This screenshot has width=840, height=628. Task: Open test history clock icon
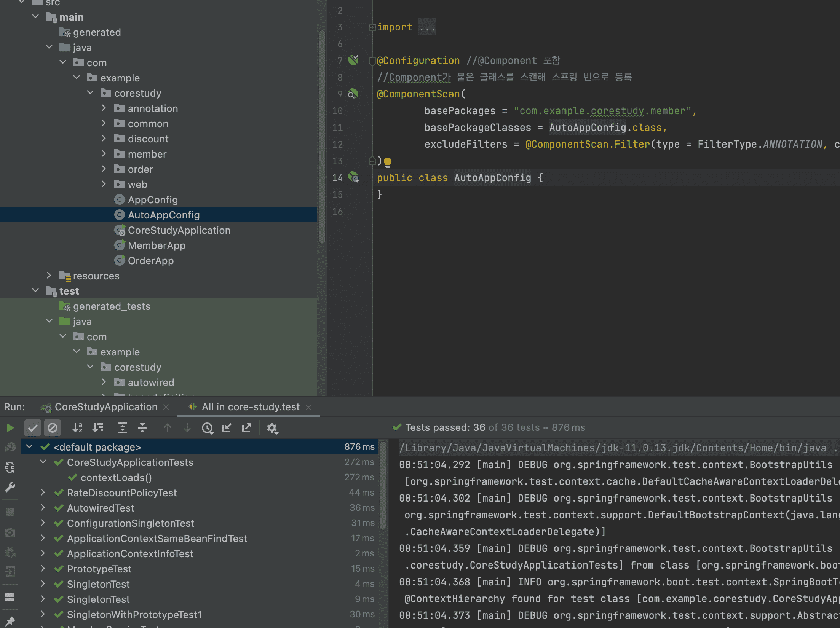click(207, 428)
